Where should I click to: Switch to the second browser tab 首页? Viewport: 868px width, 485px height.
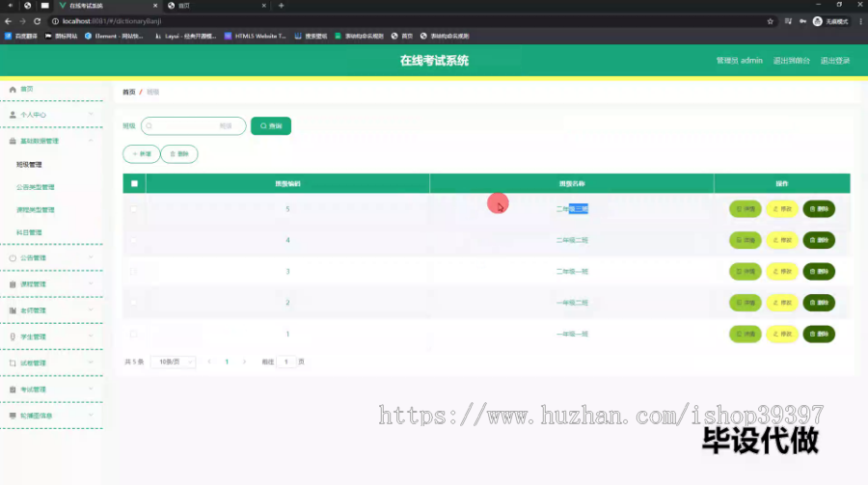[x=216, y=6]
